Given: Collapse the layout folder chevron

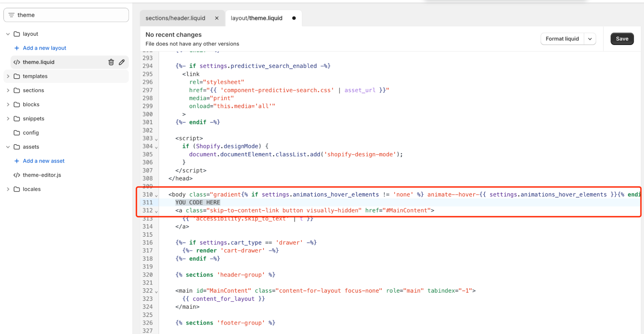Looking at the screenshot, I should coord(8,34).
